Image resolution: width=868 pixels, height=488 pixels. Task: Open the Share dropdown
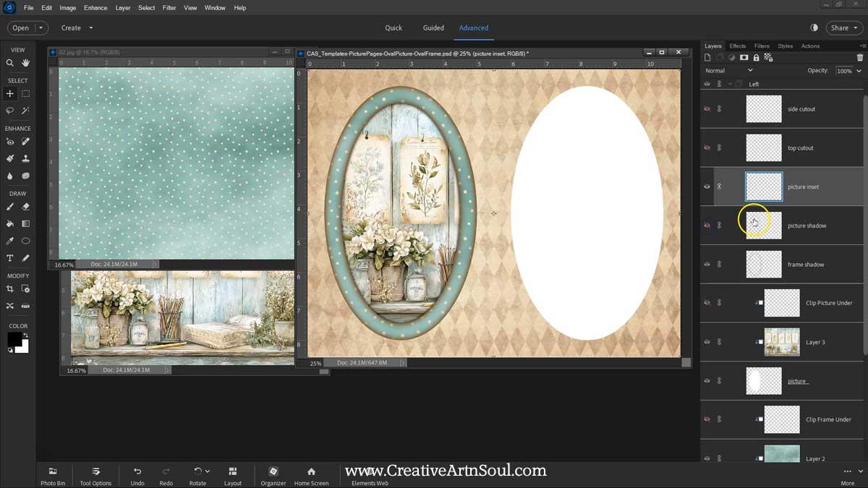coord(843,28)
